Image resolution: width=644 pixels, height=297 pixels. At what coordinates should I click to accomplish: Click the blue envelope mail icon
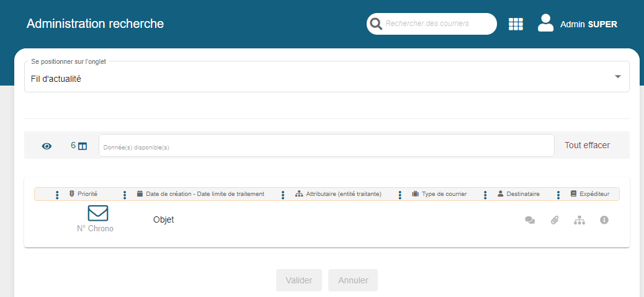[98, 213]
